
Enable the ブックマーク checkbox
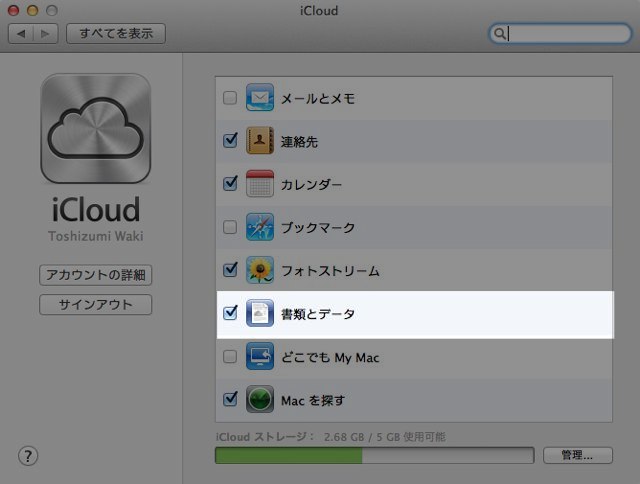(x=230, y=227)
